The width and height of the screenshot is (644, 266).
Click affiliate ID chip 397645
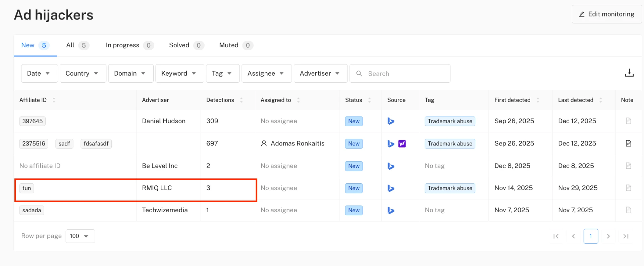[x=33, y=121]
